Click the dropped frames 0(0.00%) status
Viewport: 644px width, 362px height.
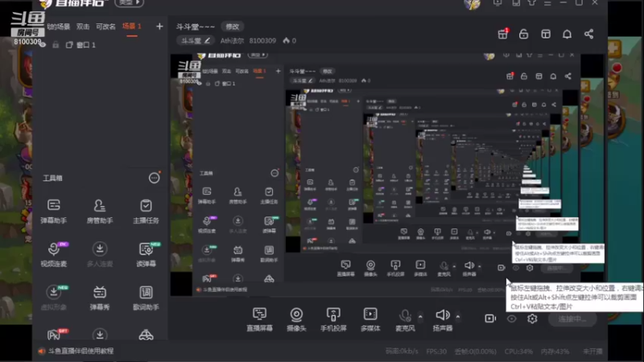(475, 352)
